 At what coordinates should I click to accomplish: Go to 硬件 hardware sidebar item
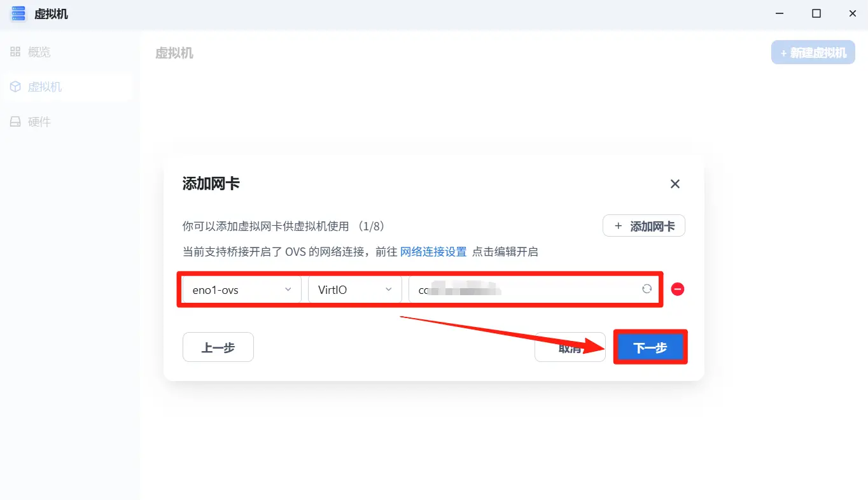(x=39, y=122)
